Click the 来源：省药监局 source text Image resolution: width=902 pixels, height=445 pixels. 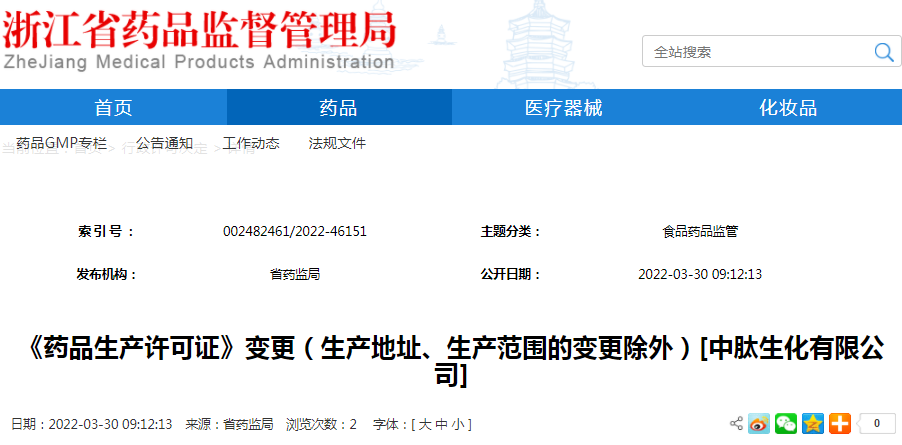pos(229,425)
